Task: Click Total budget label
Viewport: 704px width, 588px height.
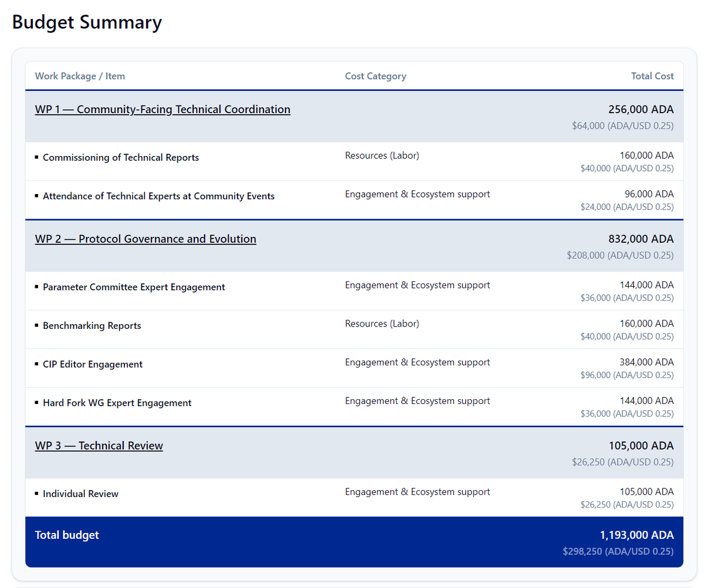Action: [x=67, y=535]
